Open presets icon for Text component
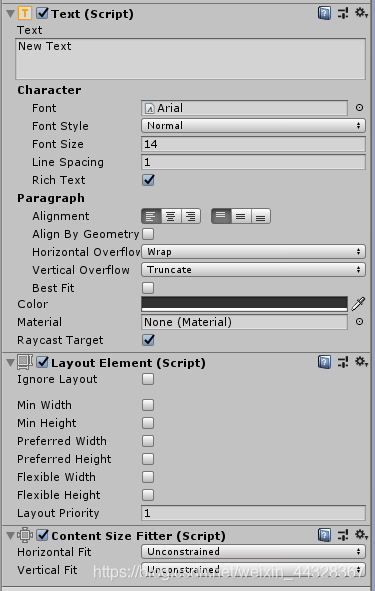The width and height of the screenshot is (375, 591). [x=343, y=14]
